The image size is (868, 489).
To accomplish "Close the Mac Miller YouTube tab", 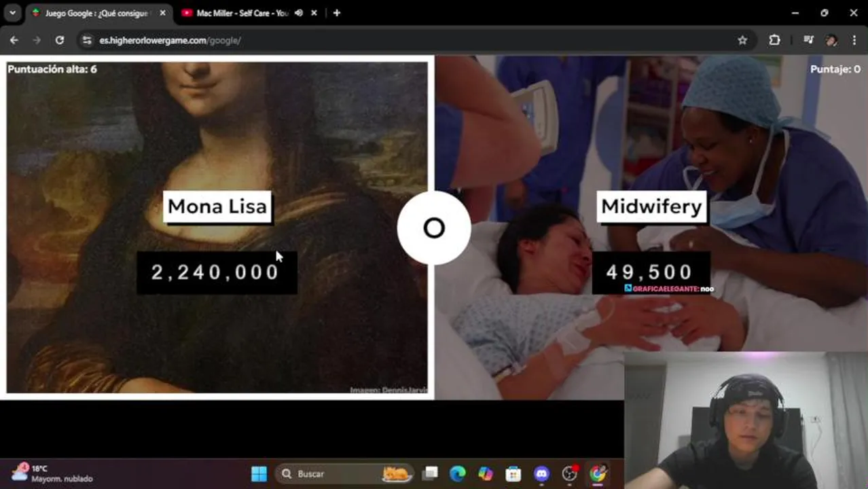I will [x=315, y=13].
